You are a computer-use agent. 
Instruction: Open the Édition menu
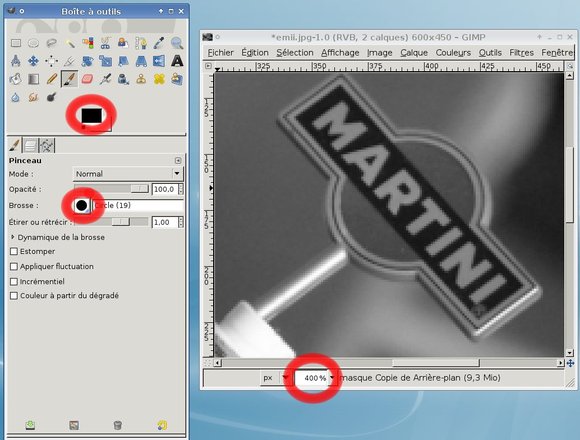coord(255,53)
